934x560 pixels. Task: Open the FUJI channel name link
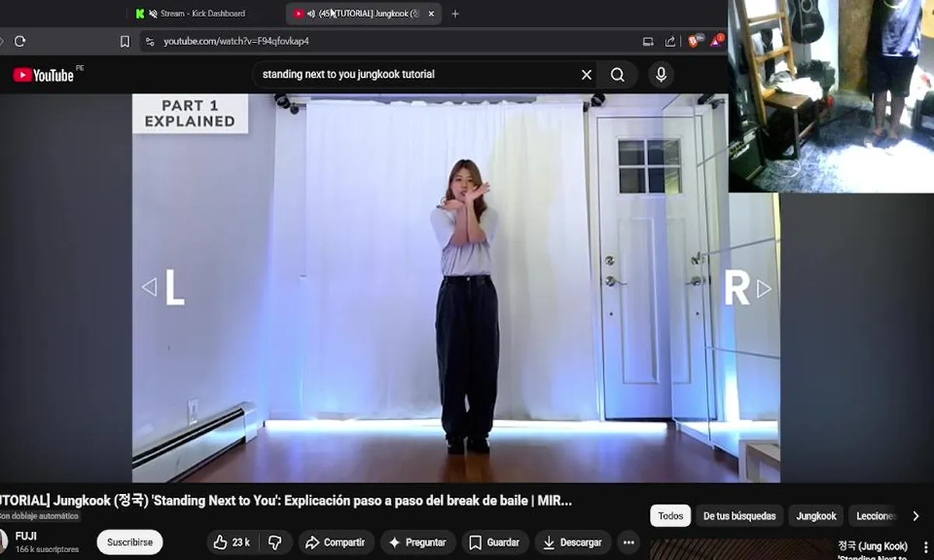pyautogui.click(x=26, y=537)
